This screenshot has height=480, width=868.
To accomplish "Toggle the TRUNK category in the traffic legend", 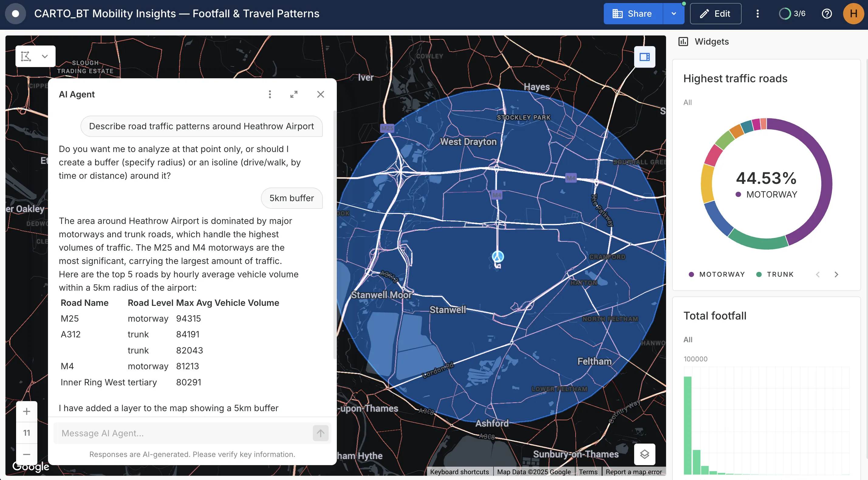I will [775, 274].
